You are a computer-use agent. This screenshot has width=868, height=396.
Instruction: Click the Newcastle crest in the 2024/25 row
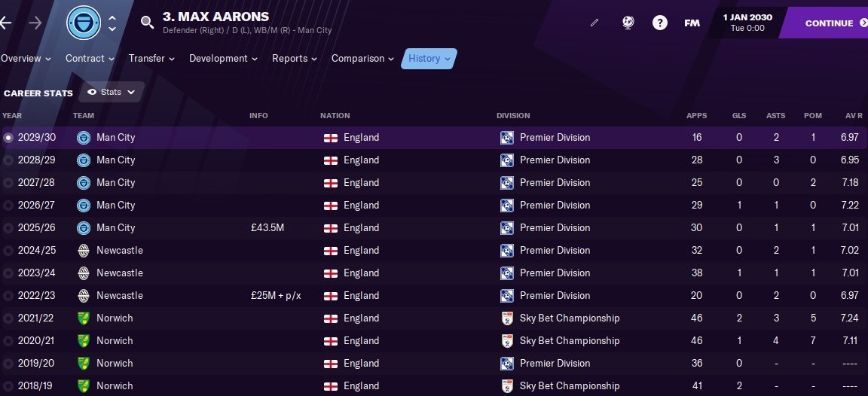[84, 251]
